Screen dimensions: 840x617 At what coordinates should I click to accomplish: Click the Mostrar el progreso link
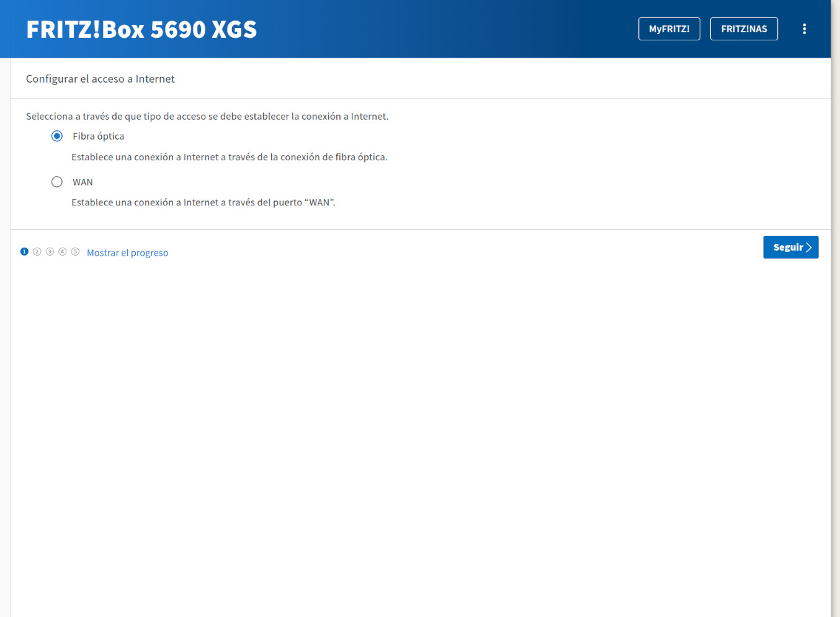[x=128, y=253]
